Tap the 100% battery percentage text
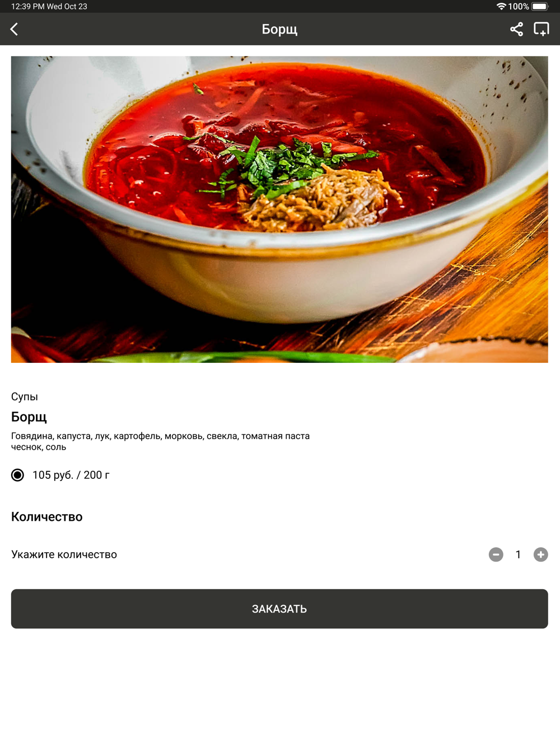The height and width of the screenshot is (747, 560). tap(519, 6)
